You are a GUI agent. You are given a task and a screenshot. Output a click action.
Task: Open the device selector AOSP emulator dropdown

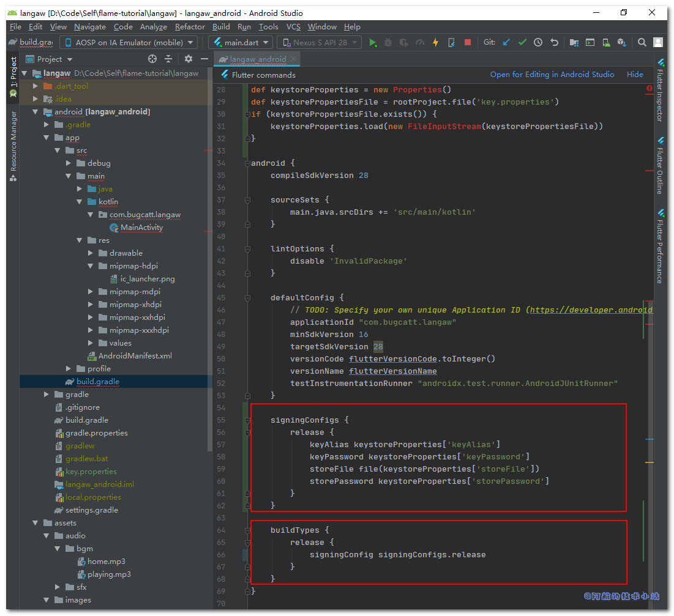click(129, 42)
